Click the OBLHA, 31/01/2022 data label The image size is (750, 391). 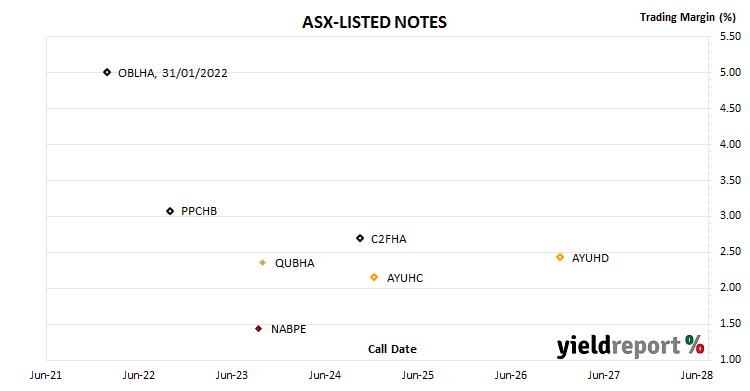coord(173,73)
